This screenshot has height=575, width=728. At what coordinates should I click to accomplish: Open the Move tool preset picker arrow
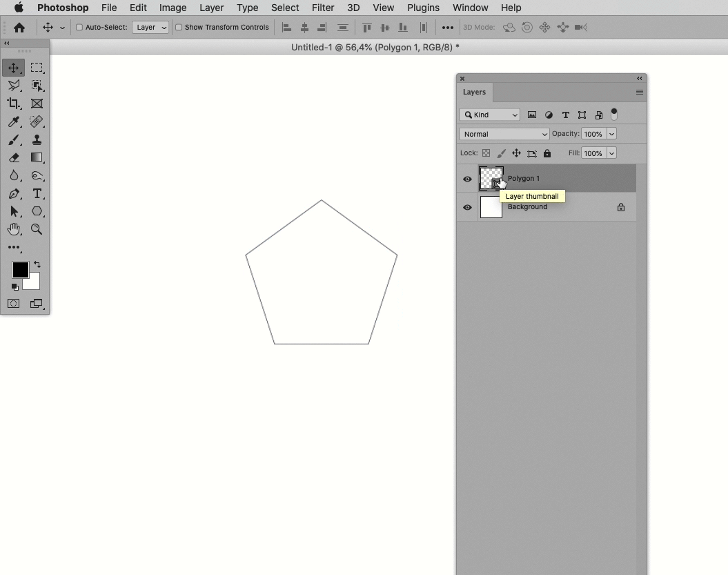click(62, 28)
